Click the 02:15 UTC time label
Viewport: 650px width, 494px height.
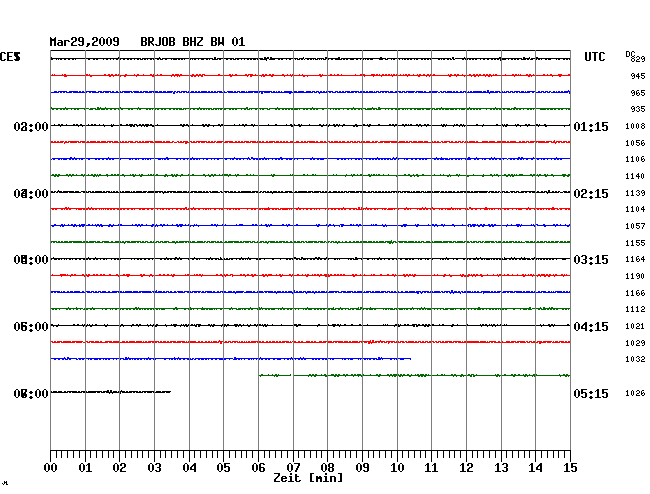pos(591,194)
